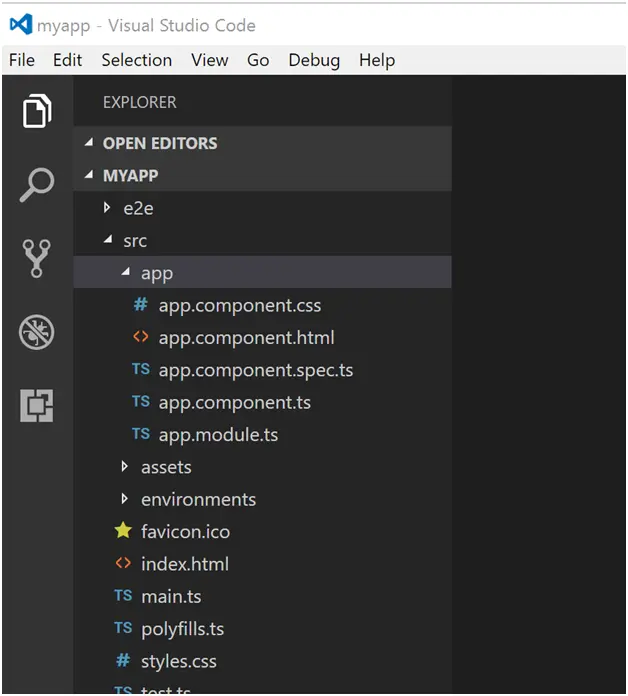Open the Edit menu

(67, 60)
